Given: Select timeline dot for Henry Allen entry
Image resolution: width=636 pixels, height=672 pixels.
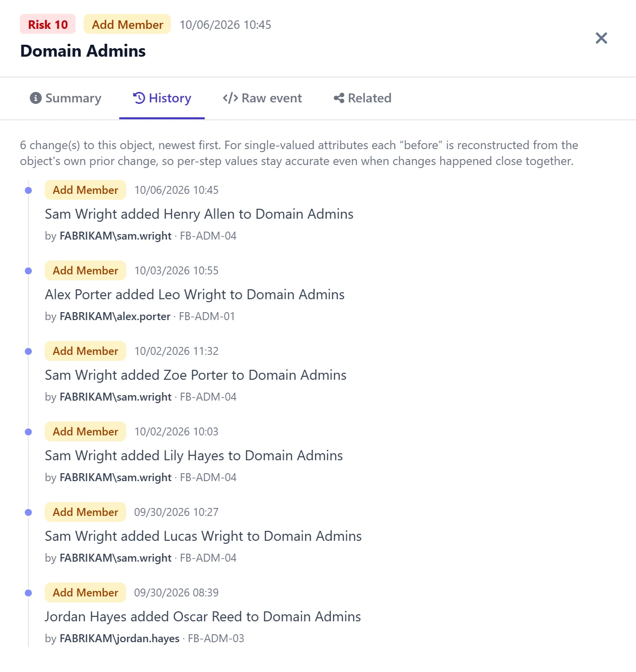Looking at the screenshot, I should (x=28, y=190).
